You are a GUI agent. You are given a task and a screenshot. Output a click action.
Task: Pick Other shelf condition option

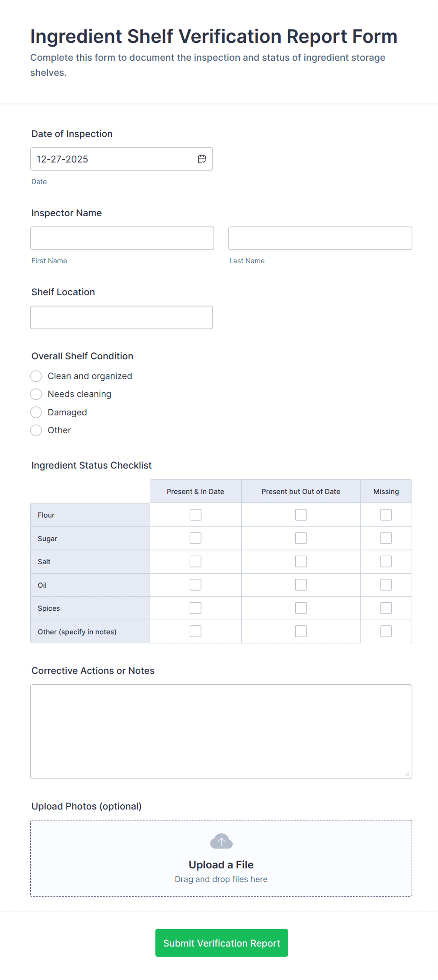[x=36, y=430]
